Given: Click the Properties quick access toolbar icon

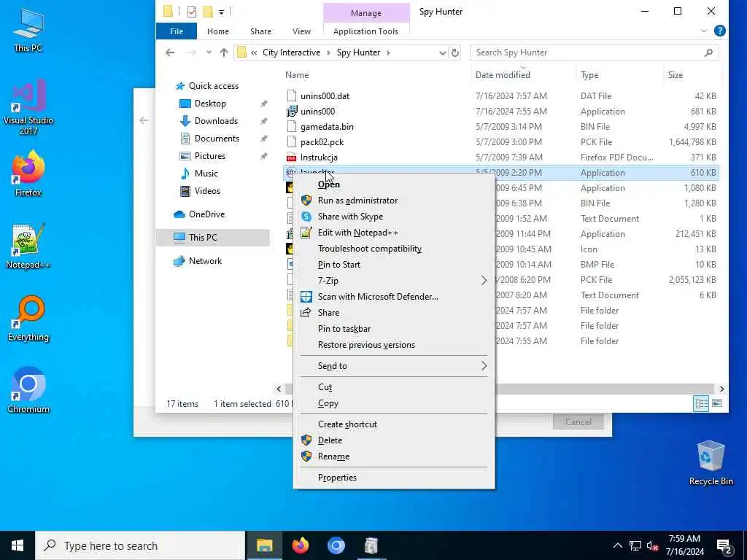Looking at the screenshot, I should [x=192, y=12].
